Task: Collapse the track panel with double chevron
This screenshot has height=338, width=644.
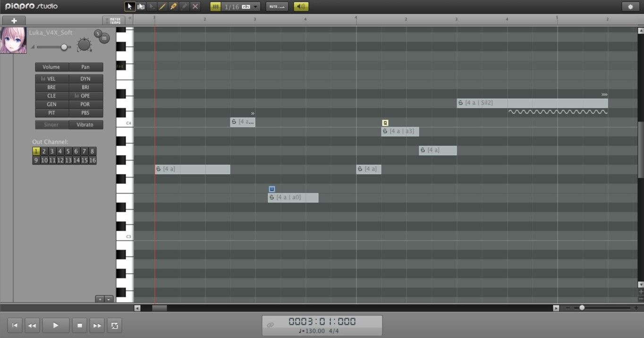Action: [x=130, y=19]
